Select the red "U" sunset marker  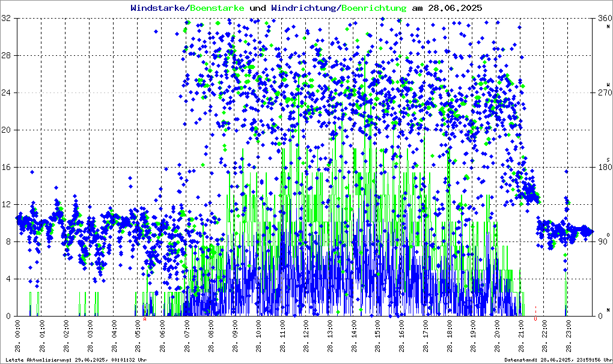coord(535,320)
